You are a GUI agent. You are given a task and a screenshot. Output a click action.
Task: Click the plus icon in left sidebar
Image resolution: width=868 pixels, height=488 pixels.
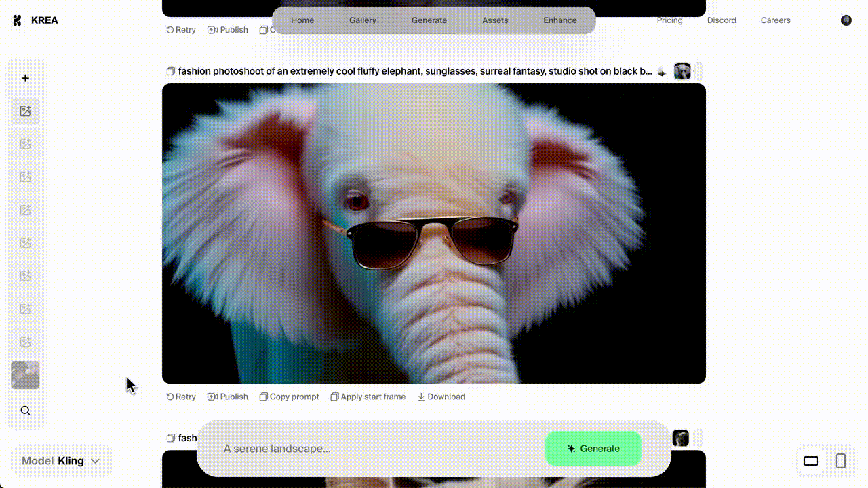[x=25, y=78]
